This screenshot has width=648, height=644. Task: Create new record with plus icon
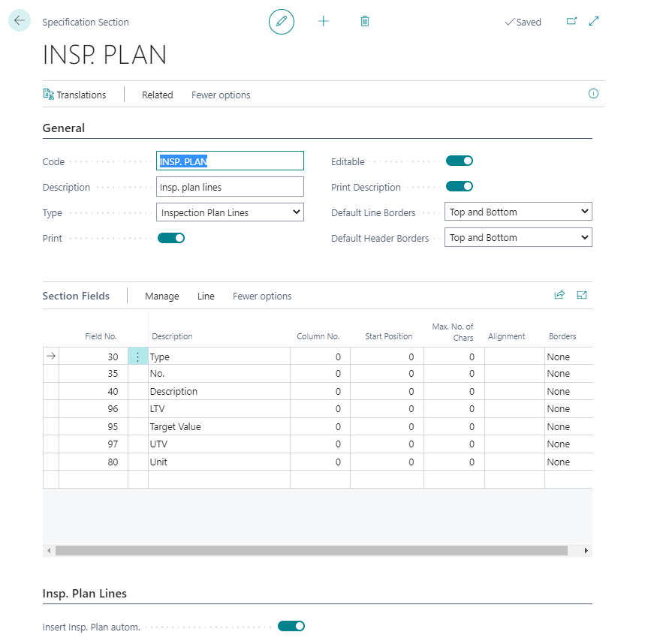coord(323,21)
